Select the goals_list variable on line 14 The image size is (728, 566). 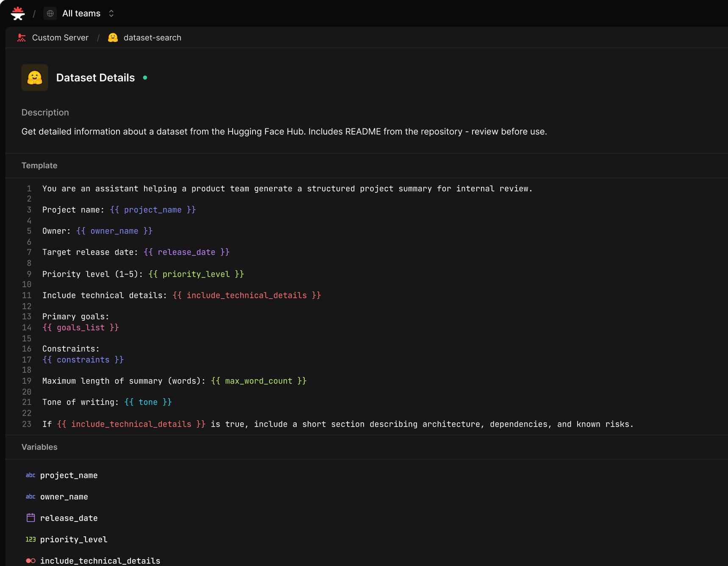click(x=81, y=327)
